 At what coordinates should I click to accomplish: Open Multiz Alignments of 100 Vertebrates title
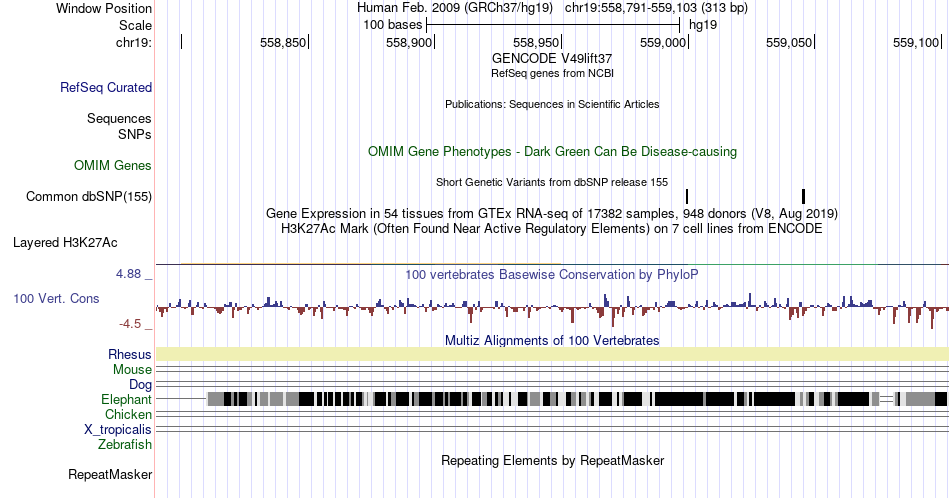click(x=552, y=340)
